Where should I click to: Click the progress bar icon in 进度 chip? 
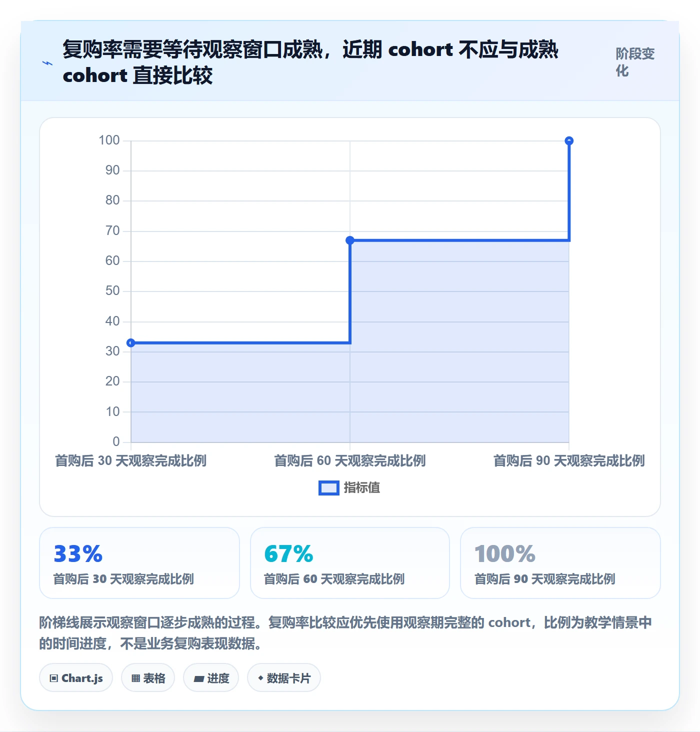coord(199,679)
